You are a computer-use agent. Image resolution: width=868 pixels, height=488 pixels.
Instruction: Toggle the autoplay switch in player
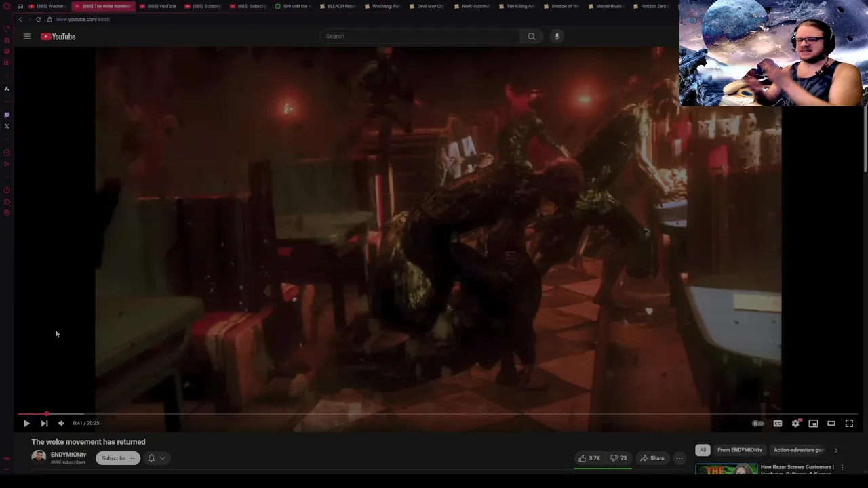pos(758,424)
